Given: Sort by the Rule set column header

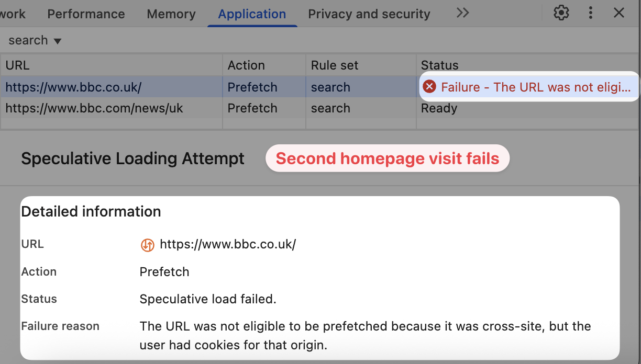Looking at the screenshot, I should [x=361, y=65].
